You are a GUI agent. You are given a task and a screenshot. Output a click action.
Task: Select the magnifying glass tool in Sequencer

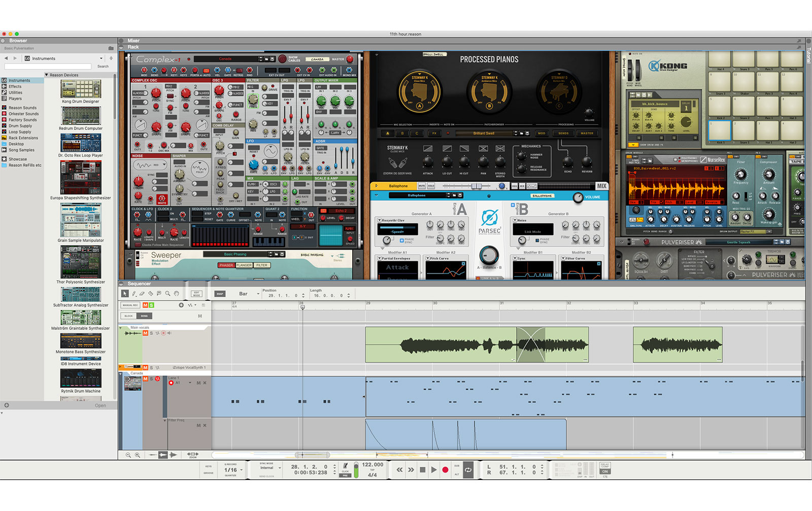point(167,293)
